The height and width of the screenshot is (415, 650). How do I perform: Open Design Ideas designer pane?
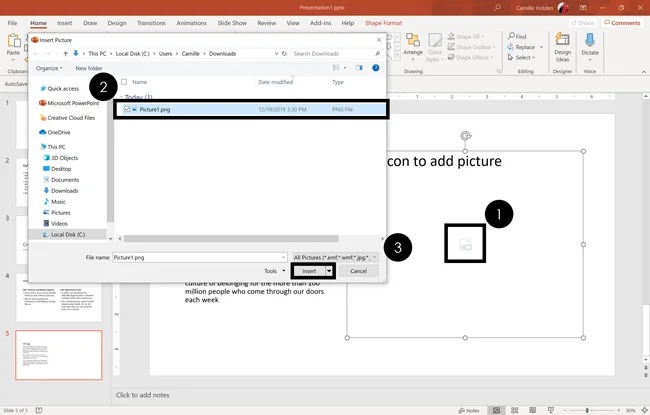click(563, 47)
